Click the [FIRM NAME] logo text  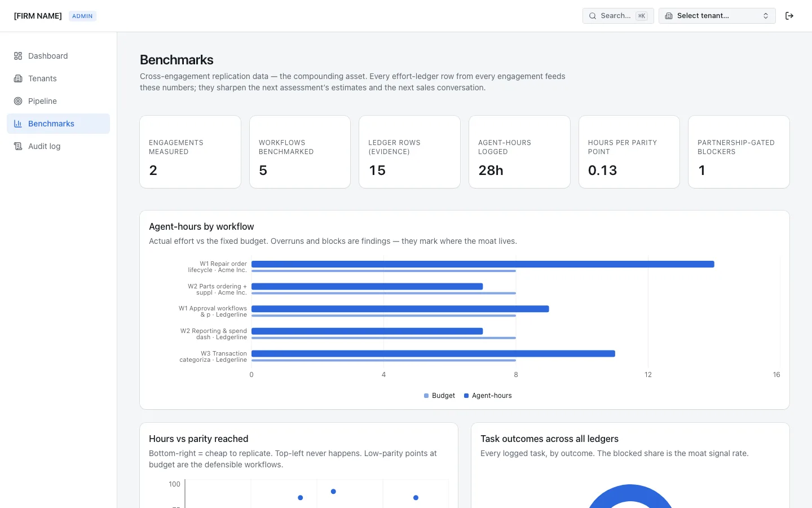[x=38, y=16]
